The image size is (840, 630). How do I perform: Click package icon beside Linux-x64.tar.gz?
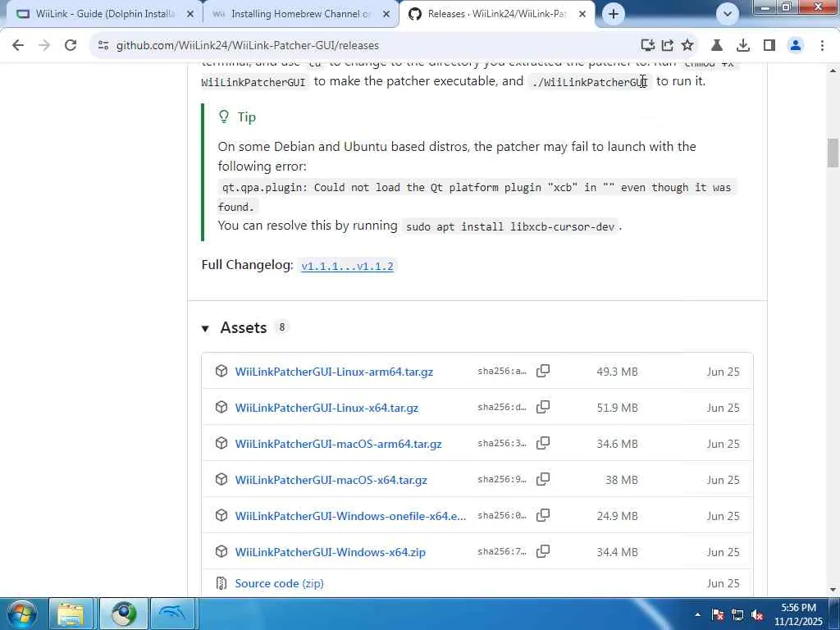[x=221, y=407]
